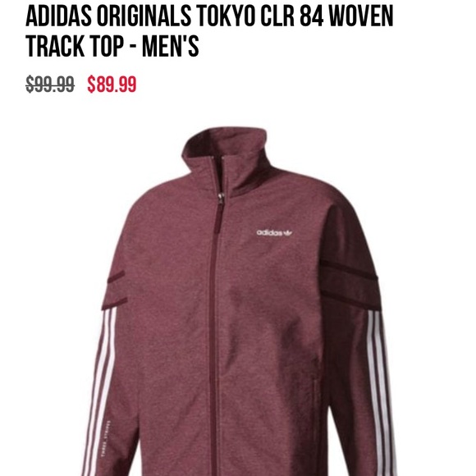Click the white stripes on right sleeve
The height and width of the screenshot is (476, 476).
point(381,393)
